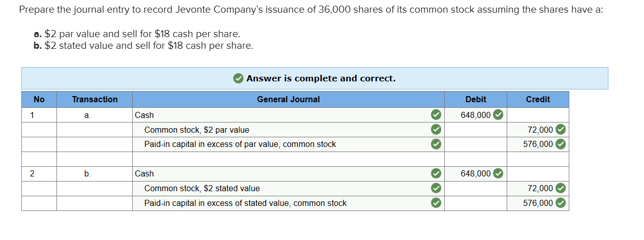Click the checkmark next to first 648,000 debit
644x240 pixels.
(x=499, y=114)
